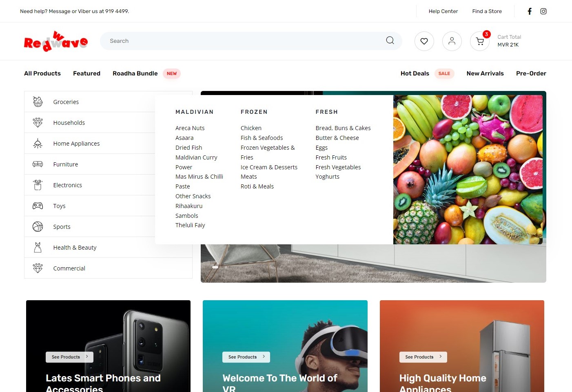572x392 pixels.
Task: Open Meats under Frozen
Action: click(249, 177)
